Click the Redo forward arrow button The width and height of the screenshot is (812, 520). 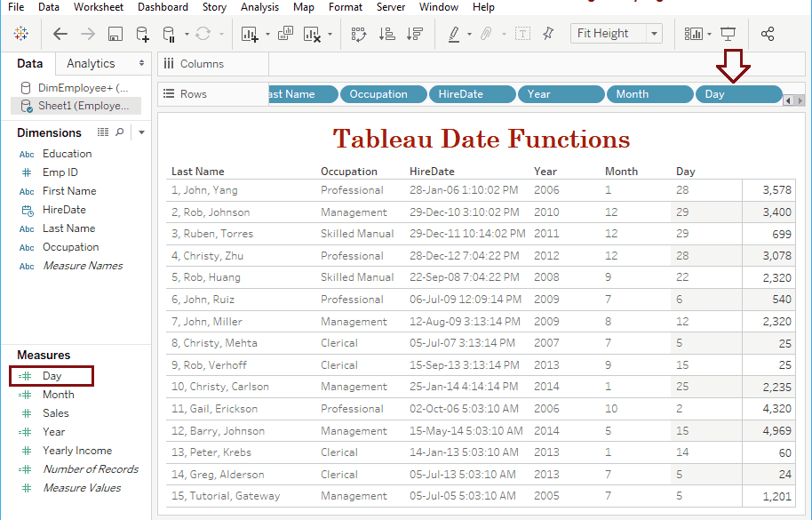coord(86,34)
